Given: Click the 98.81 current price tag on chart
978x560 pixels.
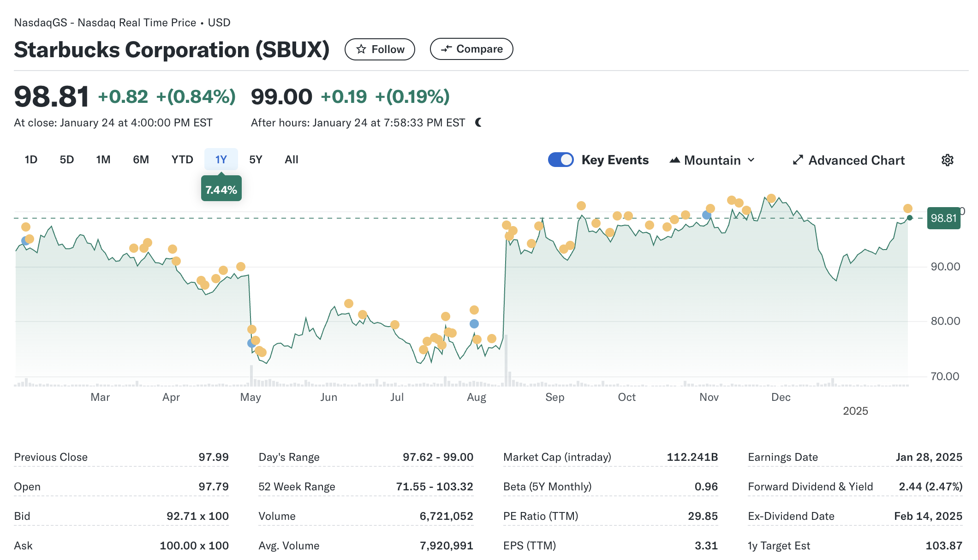Looking at the screenshot, I should point(943,218).
